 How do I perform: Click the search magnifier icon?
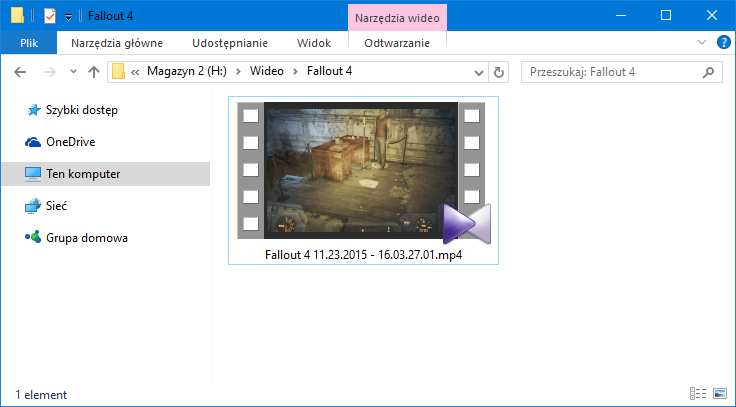click(x=708, y=72)
